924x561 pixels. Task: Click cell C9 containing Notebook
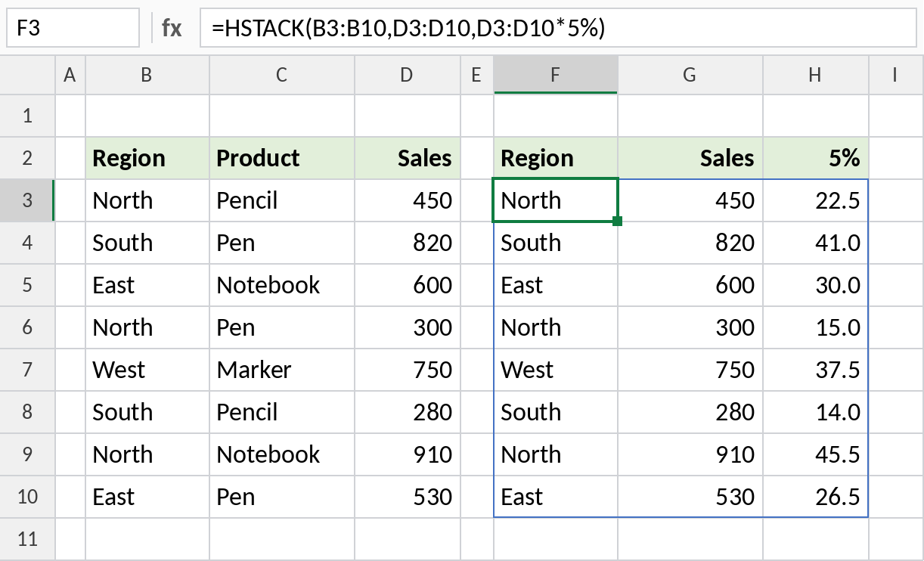282,454
